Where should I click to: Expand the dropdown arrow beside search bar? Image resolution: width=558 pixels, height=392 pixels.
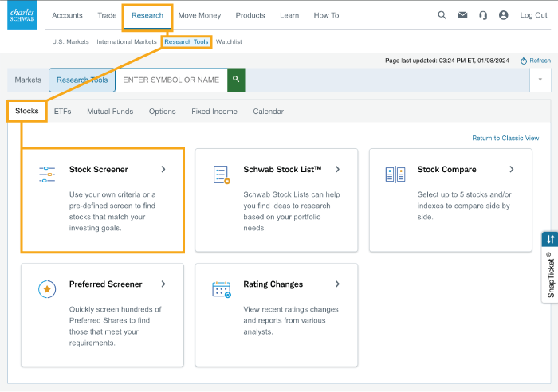click(x=540, y=80)
